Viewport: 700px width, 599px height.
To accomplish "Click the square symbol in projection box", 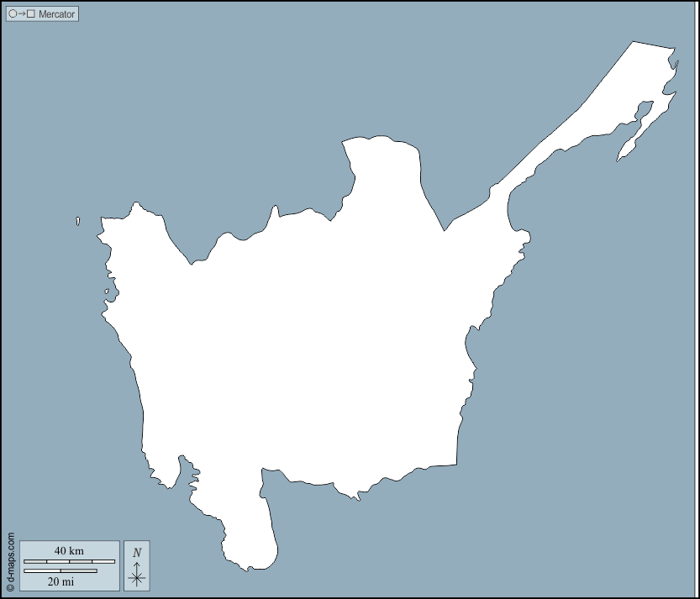I will click(31, 14).
